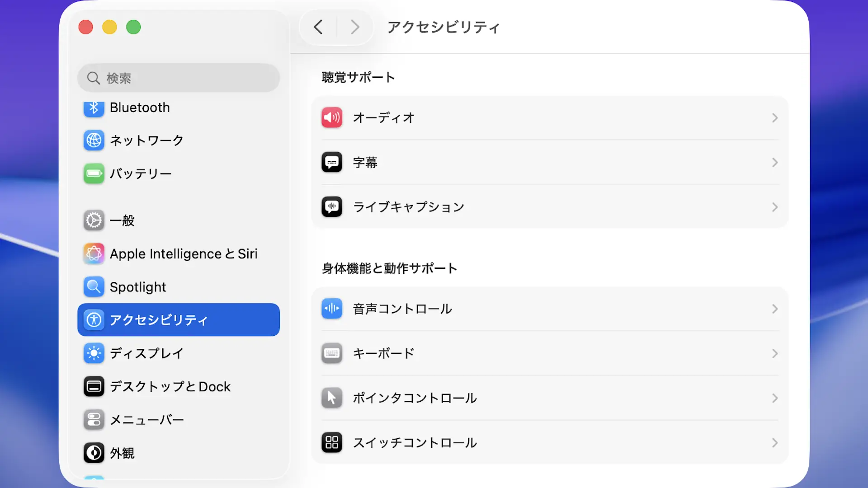The height and width of the screenshot is (488, 868).
Task: Open メニューバー settings in sidebar
Action: pyautogui.click(x=146, y=420)
